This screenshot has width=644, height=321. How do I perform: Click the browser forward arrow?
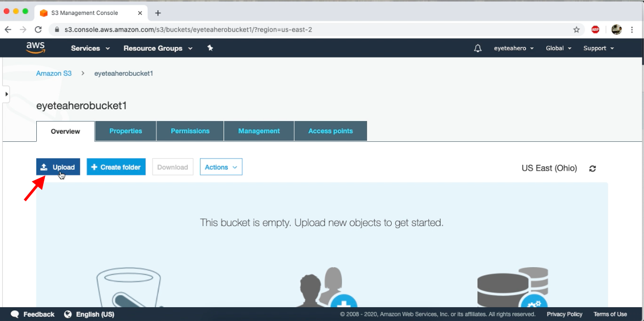pos(23,30)
